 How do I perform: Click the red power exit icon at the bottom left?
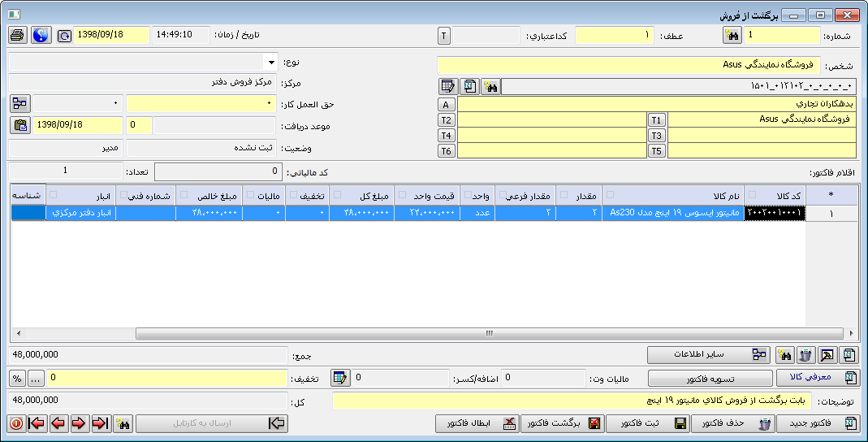pyautogui.click(x=16, y=423)
